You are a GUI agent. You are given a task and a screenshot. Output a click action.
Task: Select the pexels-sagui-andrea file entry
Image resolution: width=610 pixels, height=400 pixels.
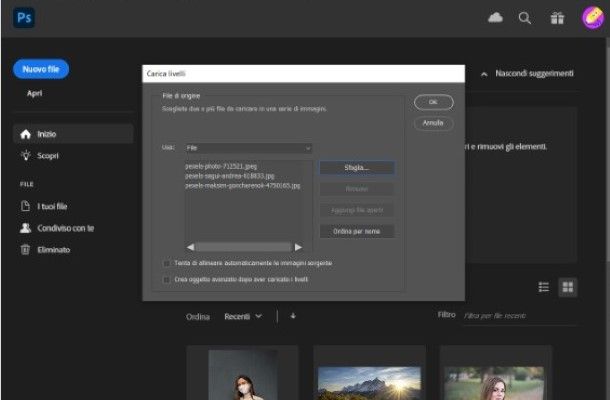(230, 176)
